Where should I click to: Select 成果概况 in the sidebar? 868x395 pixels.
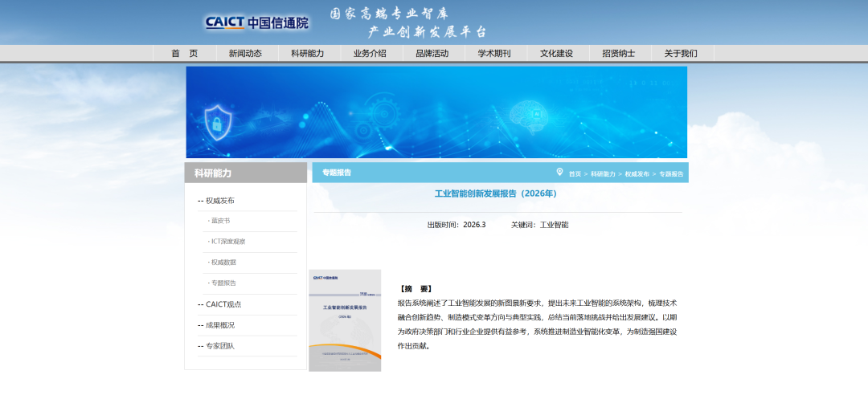coord(219,325)
